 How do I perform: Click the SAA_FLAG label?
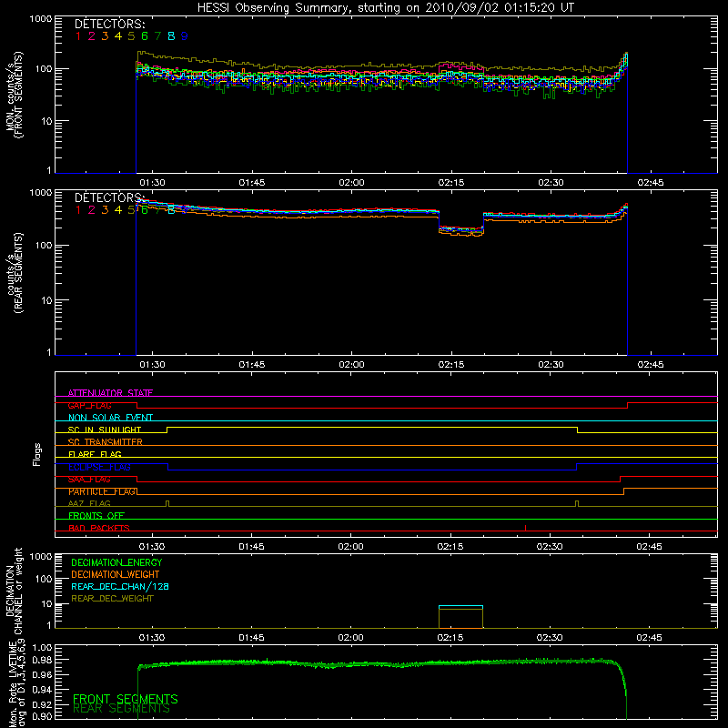(89, 480)
